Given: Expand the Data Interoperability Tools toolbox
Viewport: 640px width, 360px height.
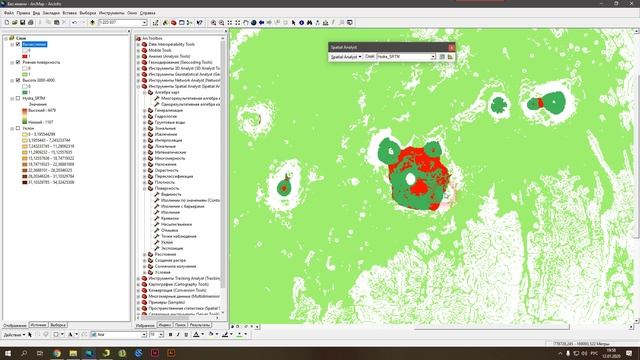Looking at the screenshot, I should pos(138,44).
